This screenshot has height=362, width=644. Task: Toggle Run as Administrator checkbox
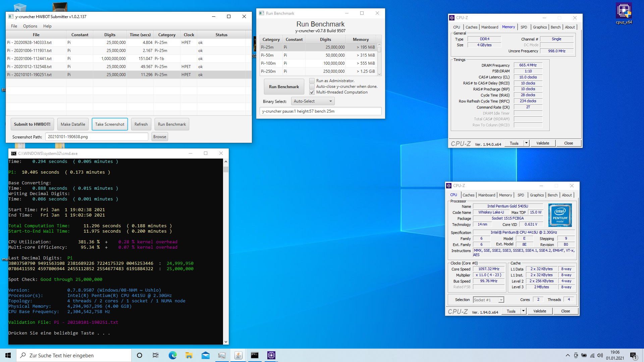tap(312, 81)
